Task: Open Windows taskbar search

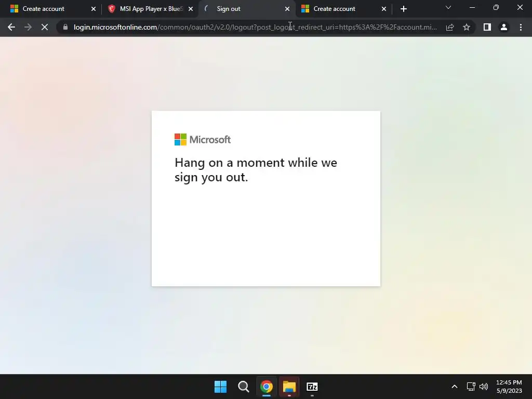Action: tap(243, 387)
